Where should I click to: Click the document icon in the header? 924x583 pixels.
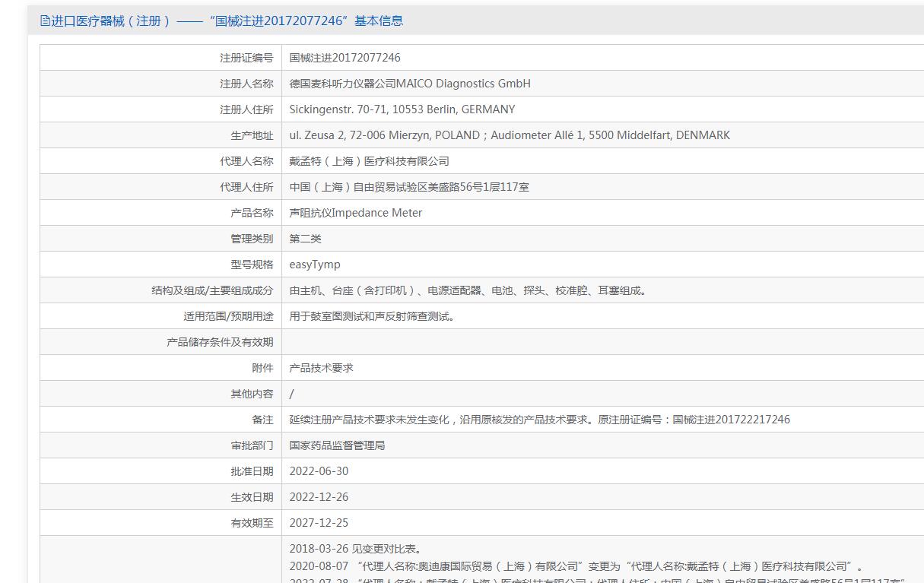click(45, 21)
